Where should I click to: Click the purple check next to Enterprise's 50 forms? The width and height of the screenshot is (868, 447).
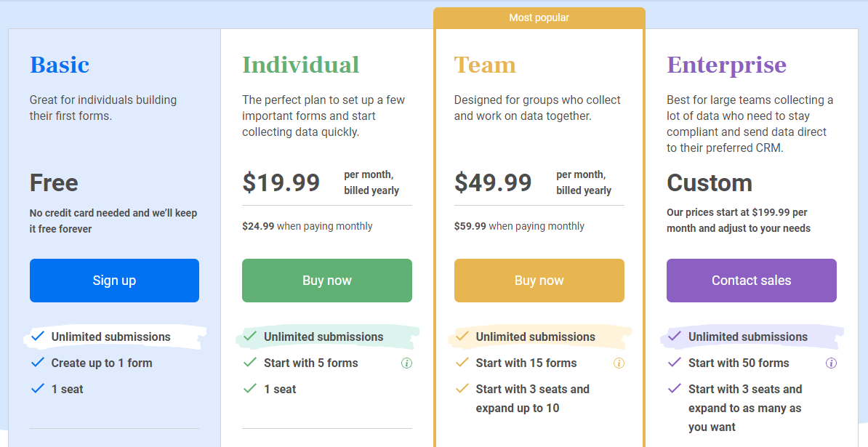675,363
